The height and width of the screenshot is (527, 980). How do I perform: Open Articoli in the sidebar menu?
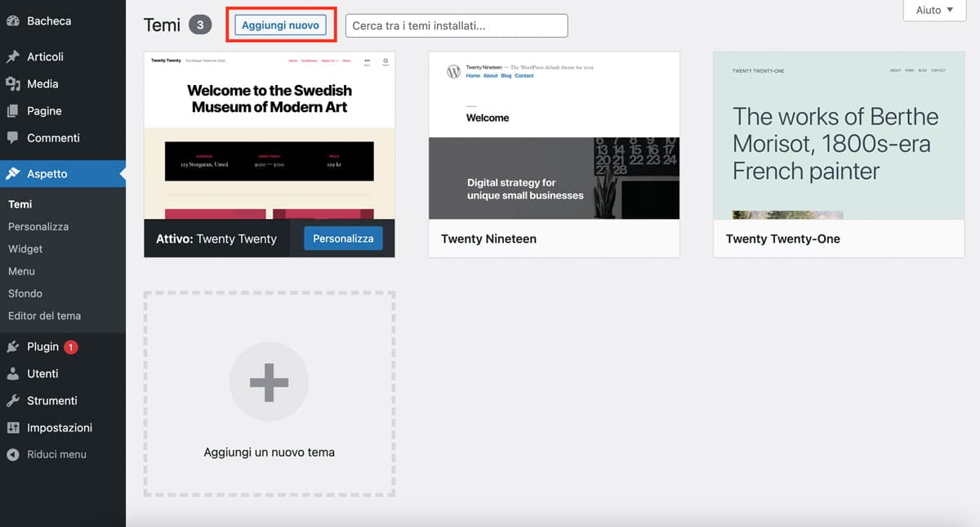(x=63, y=57)
